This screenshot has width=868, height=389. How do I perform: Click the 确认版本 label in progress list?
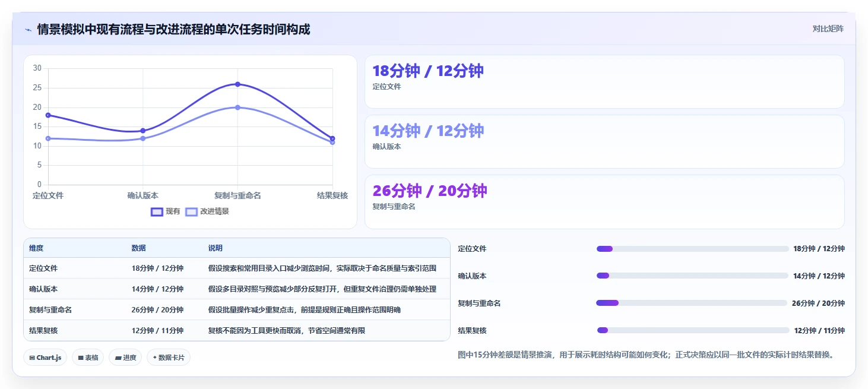[472, 276]
